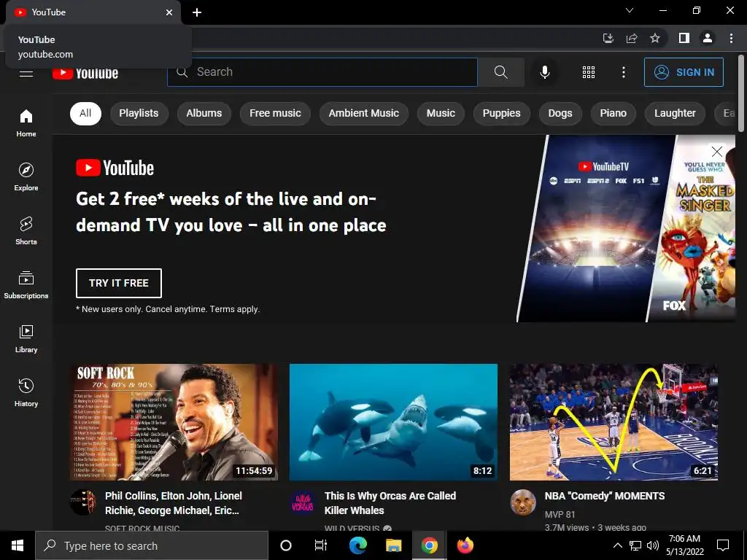Click the magnifier search button
Image resolution: width=747 pixels, height=560 pixels.
[500, 72]
